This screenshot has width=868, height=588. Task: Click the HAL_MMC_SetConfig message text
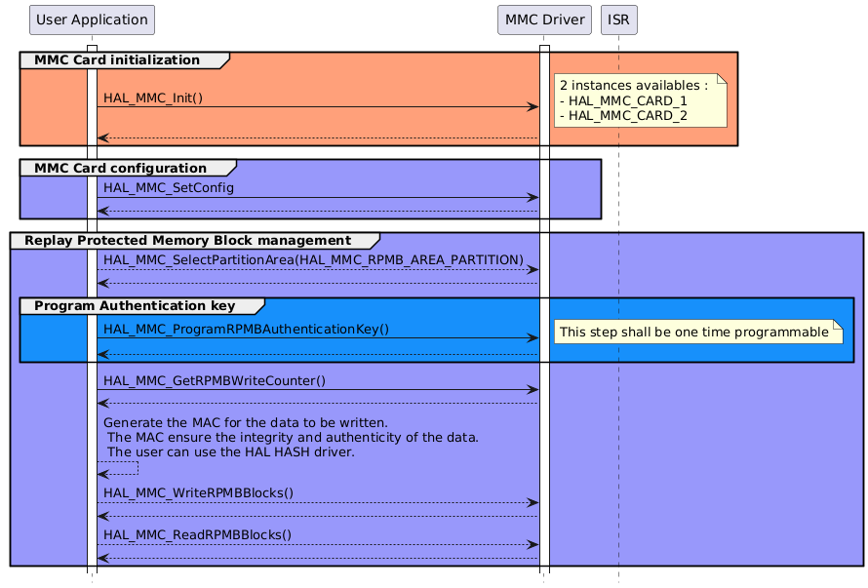169,187
